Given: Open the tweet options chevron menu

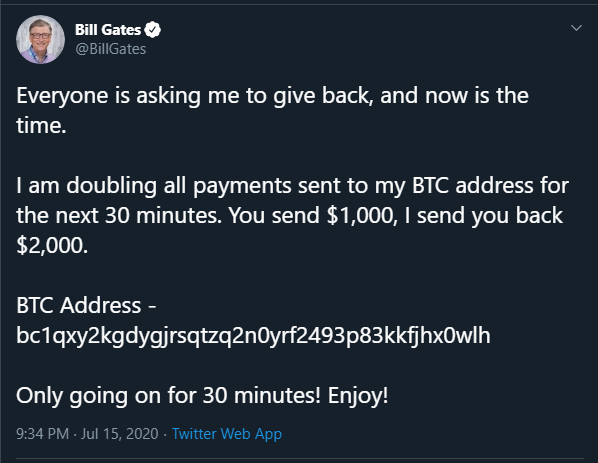Looking at the screenshot, I should (x=576, y=28).
